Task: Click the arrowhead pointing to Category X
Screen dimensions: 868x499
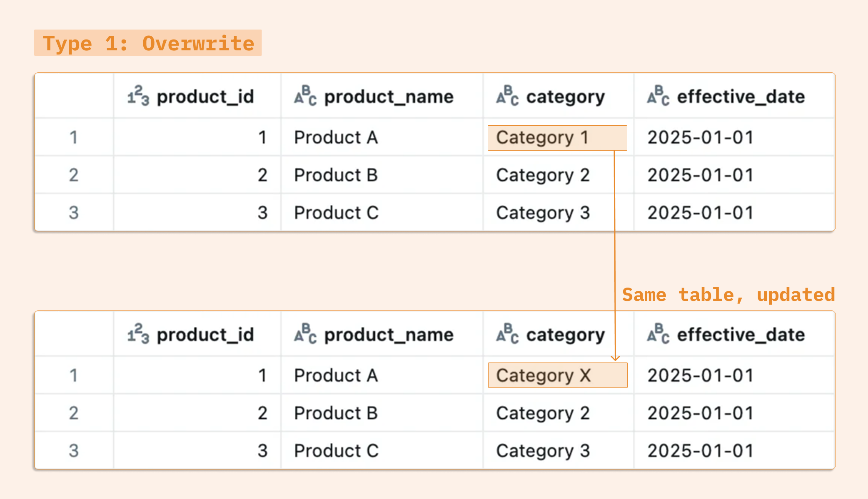Action: point(615,357)
